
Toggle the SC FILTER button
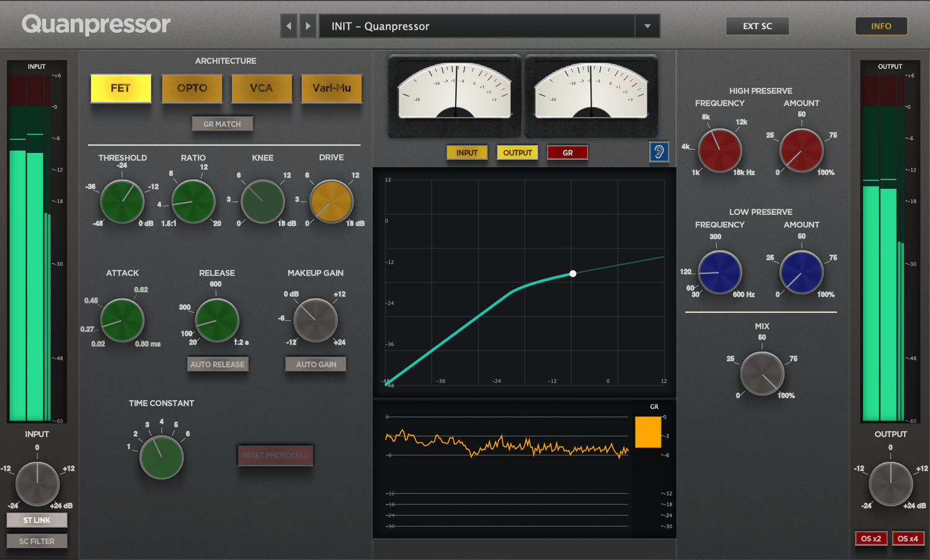pyautogui.click(x=37, y=541)
